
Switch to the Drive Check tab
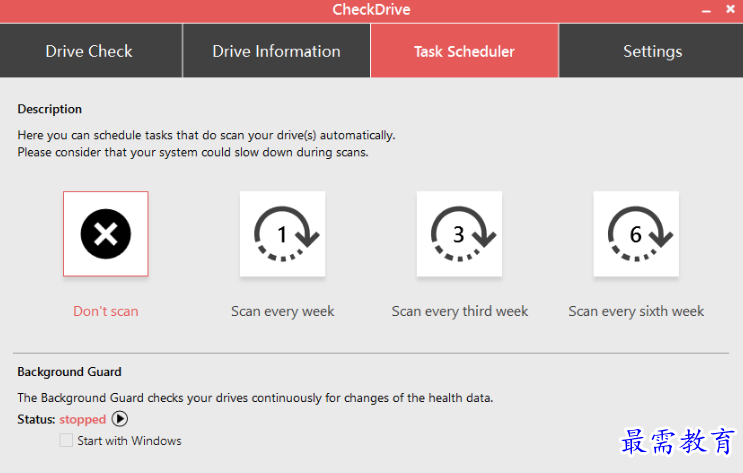click(91, 51)
